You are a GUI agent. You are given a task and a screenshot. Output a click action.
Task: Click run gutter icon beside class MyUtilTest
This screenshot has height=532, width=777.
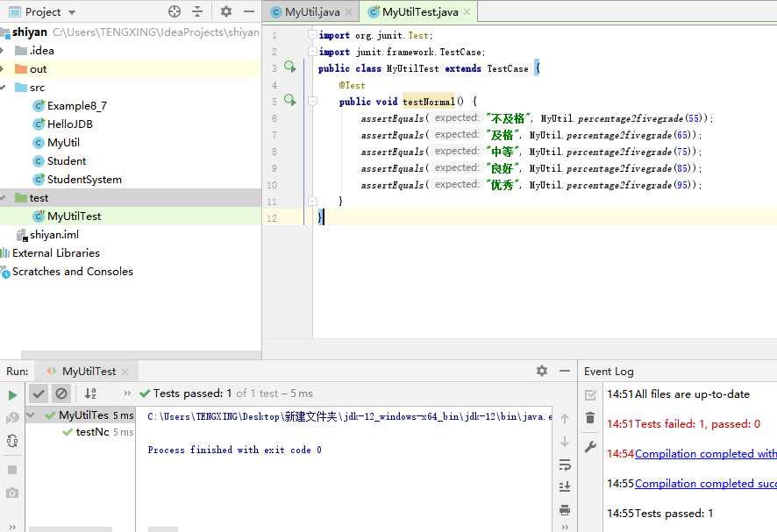[290, 67]
